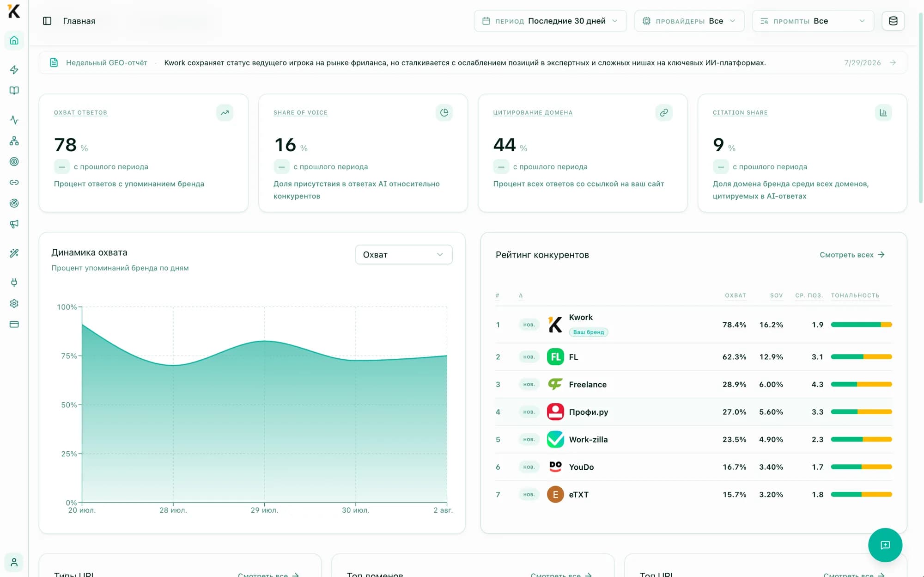Screen dimensions: 924x577
Task: Sort by Ср. поз. column header
Action: [809, 295]
